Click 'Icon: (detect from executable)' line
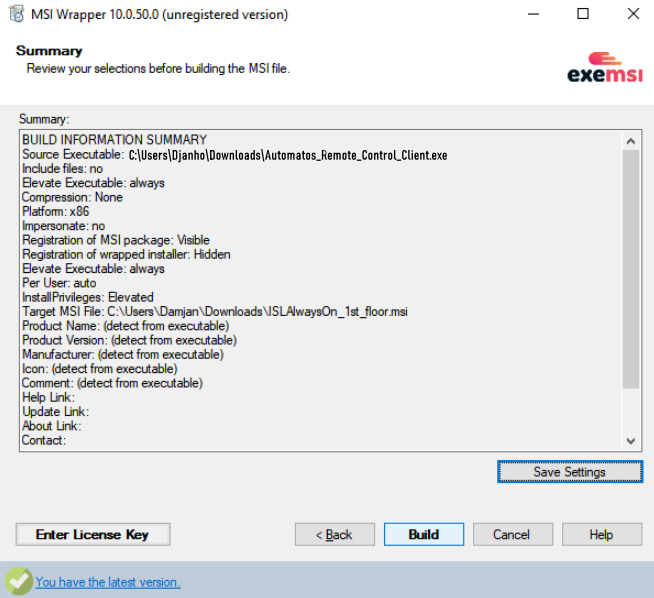 100,369
